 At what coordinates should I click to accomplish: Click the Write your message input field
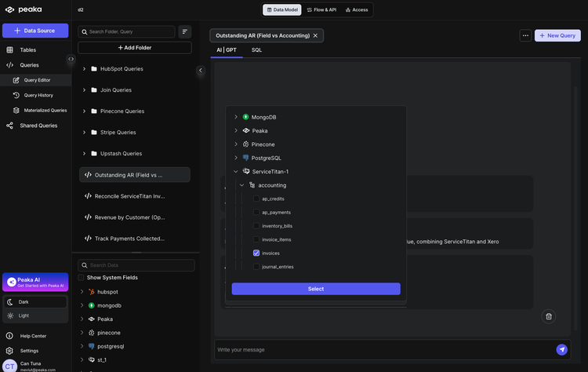tap(384, 349)
